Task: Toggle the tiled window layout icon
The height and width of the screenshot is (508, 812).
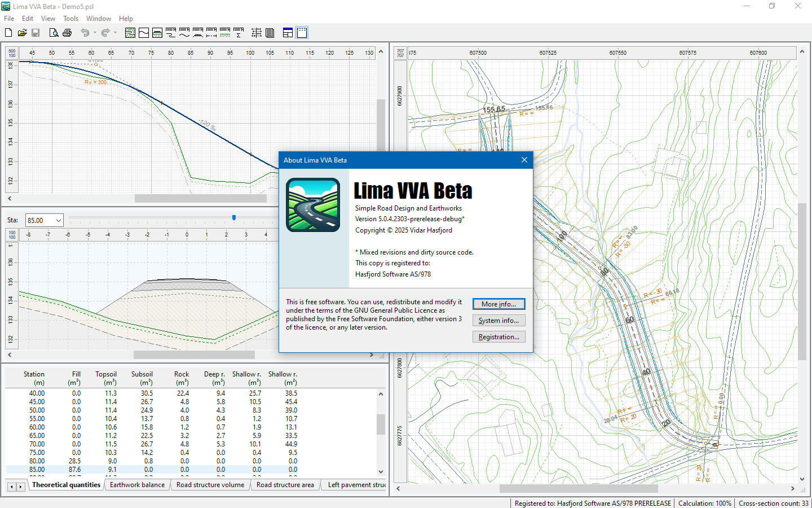Action: 288,33
